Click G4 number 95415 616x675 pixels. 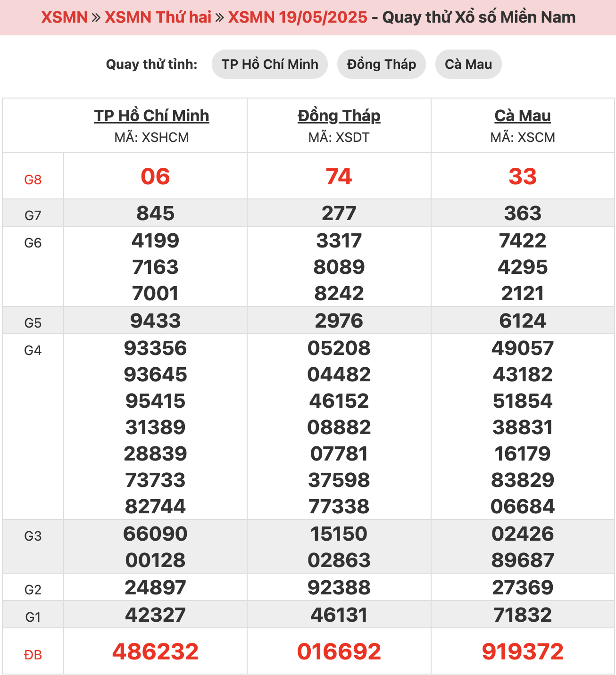pos(155,401)
